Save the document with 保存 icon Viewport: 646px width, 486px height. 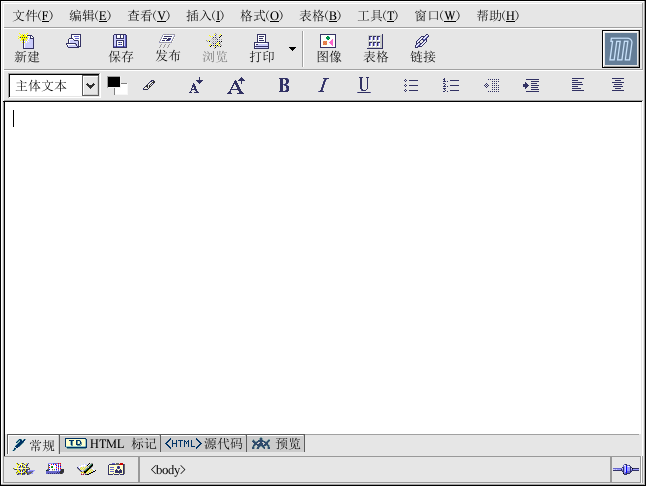pyautogui.click(x=120, y=48)
